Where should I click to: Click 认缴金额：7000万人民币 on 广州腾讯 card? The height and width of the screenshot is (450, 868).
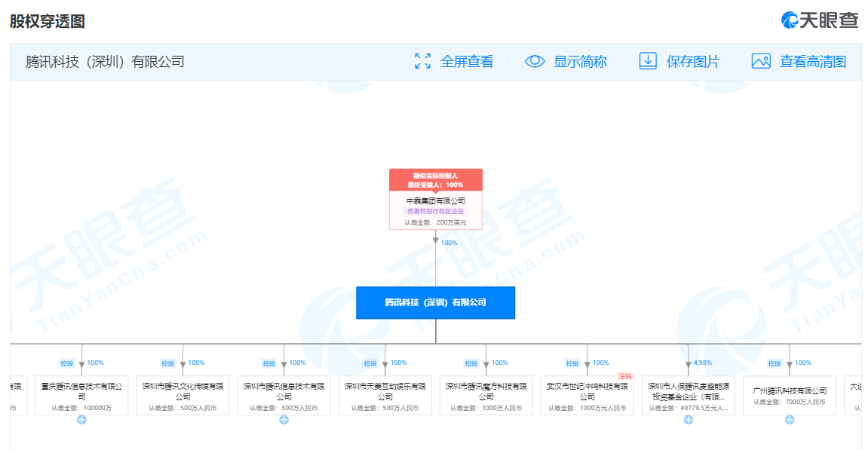pos(790,402)
